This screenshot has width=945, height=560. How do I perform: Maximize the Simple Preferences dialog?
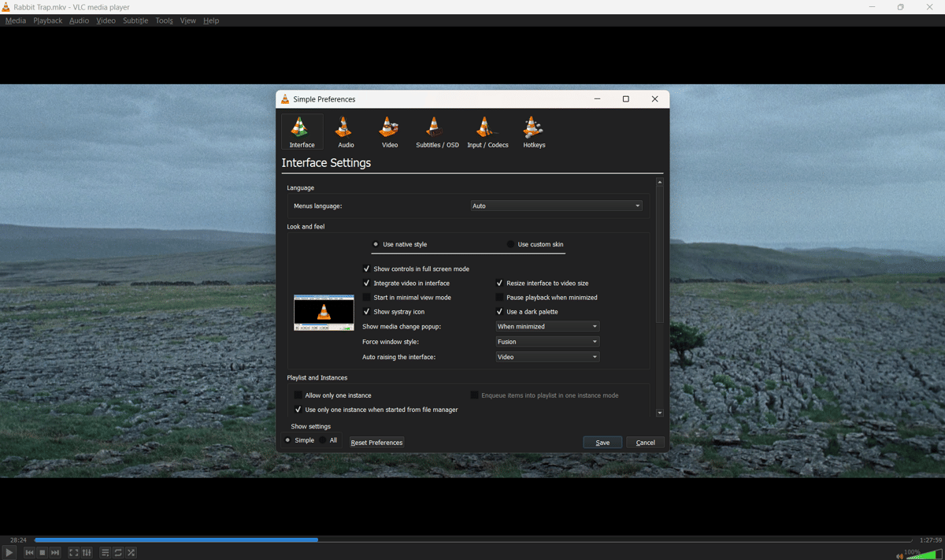pyautogui.click(x=626, y=99)
